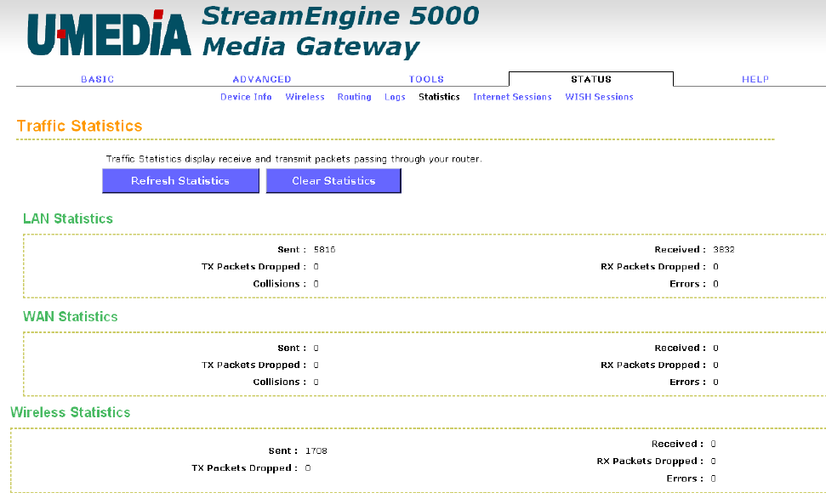Image resolution: width=826 pixels, height=504 pixels.
Task: Click the traffic statistics description sentence
Action: coord(294,159)
